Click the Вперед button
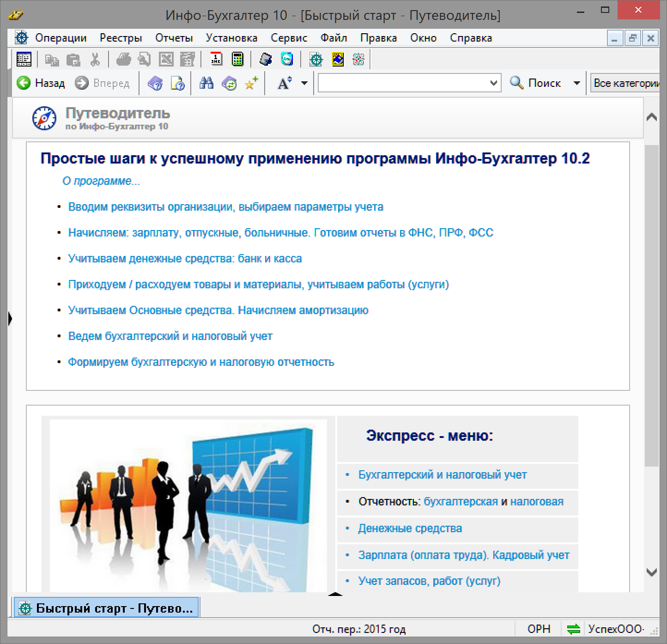Screen dimensions: 667x644 (102, 83)
